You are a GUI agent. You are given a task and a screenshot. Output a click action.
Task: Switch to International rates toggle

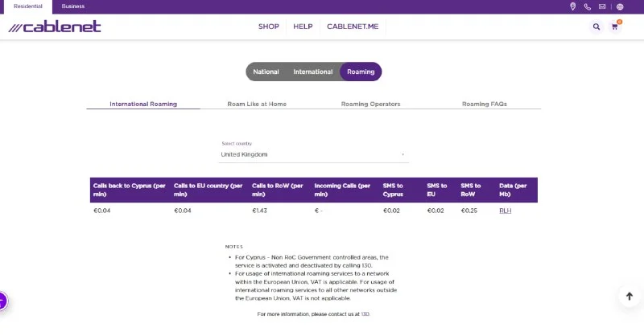coord(312,72)
